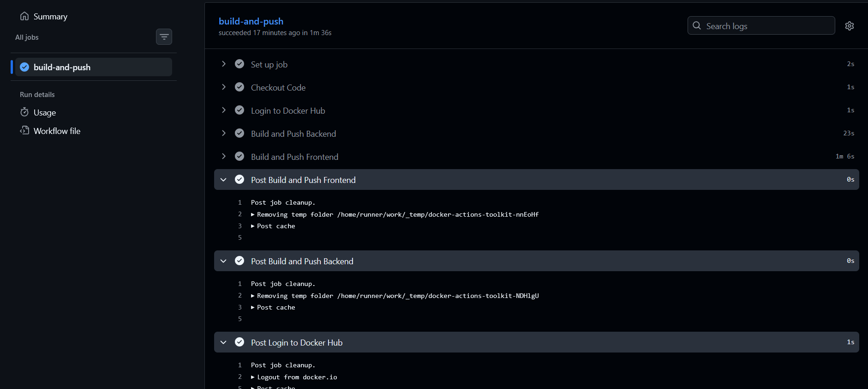Open the Summary page via home icon

24,16
